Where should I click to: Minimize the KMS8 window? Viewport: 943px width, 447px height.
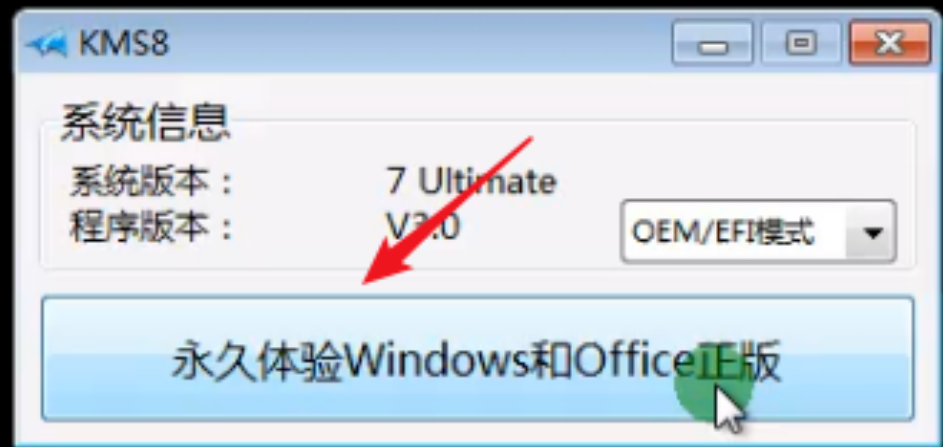point(713,43)
